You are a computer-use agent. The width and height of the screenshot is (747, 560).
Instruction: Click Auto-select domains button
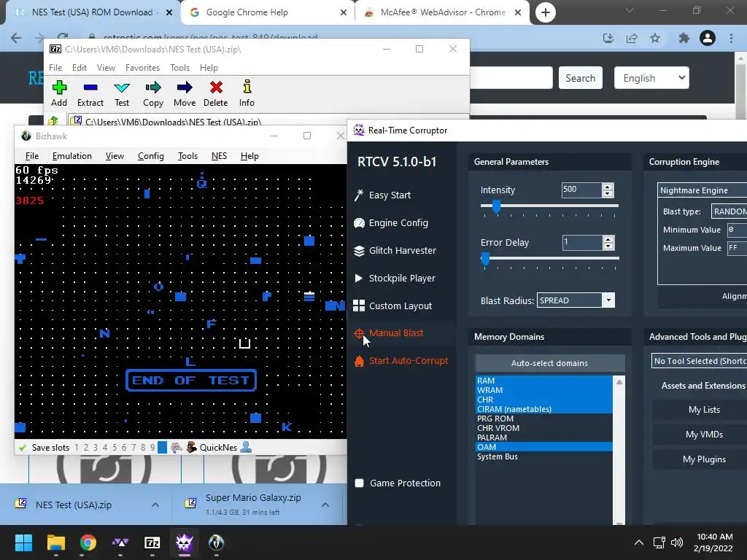pos(550,363)
